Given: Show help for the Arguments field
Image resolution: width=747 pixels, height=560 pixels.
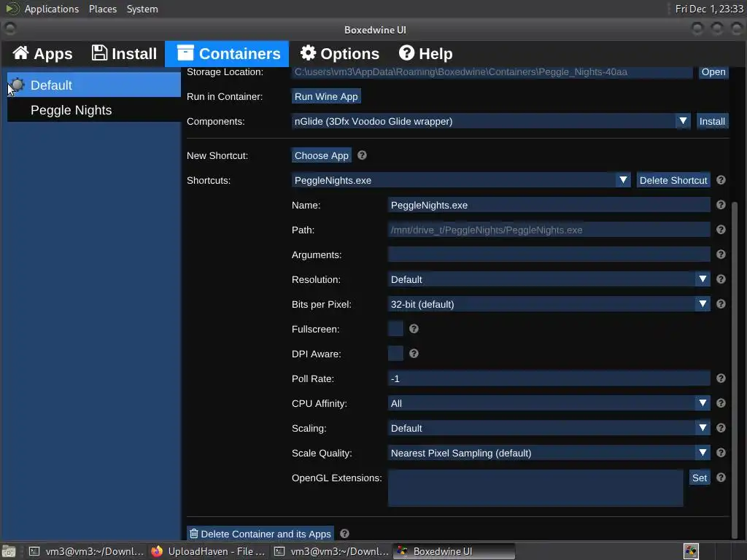Looking at the screenshot, I should click(x=721, y=254).
